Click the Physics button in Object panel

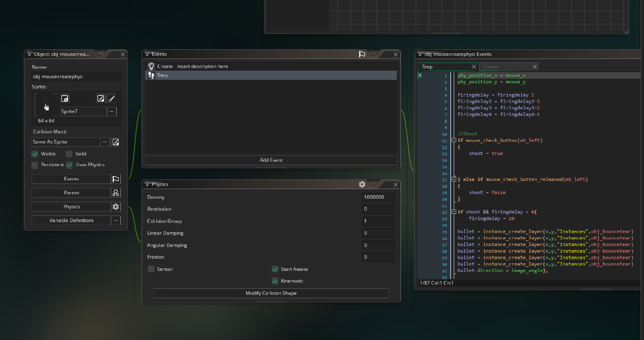[71, 207]
